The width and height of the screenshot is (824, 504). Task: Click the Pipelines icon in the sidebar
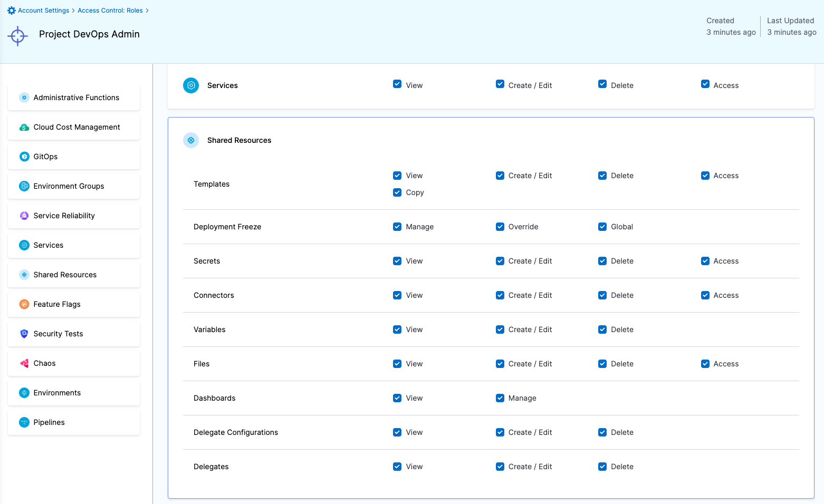pyautogui.click(x=24, y=422)
